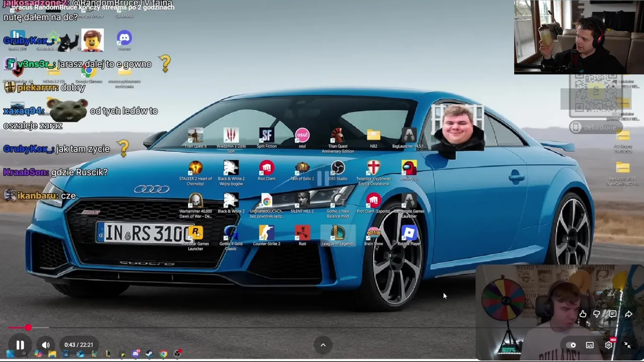Launch Warhammer 40,000 Dawn of War shortcut

(195, 206)
